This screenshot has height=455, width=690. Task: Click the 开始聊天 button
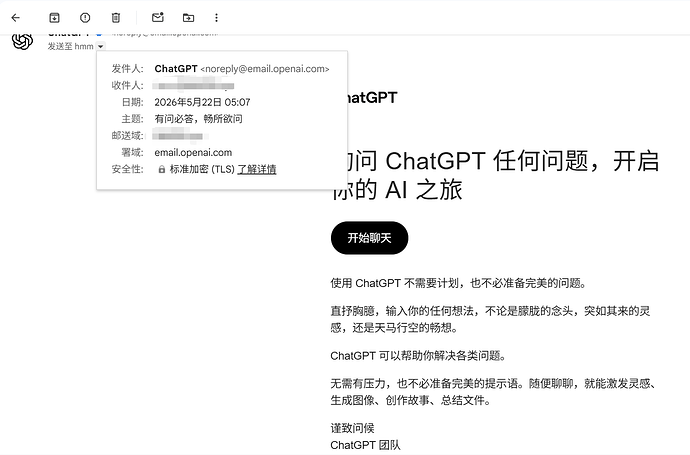(x=369, y=238)
